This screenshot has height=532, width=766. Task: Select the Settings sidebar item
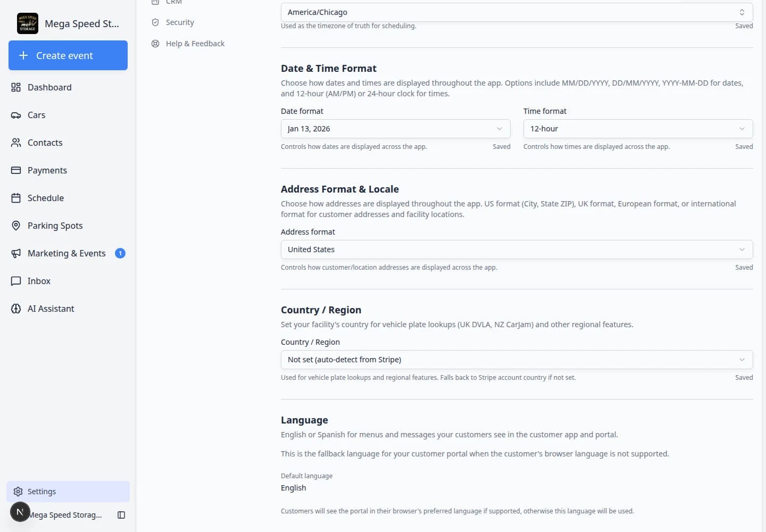point(68,492)
